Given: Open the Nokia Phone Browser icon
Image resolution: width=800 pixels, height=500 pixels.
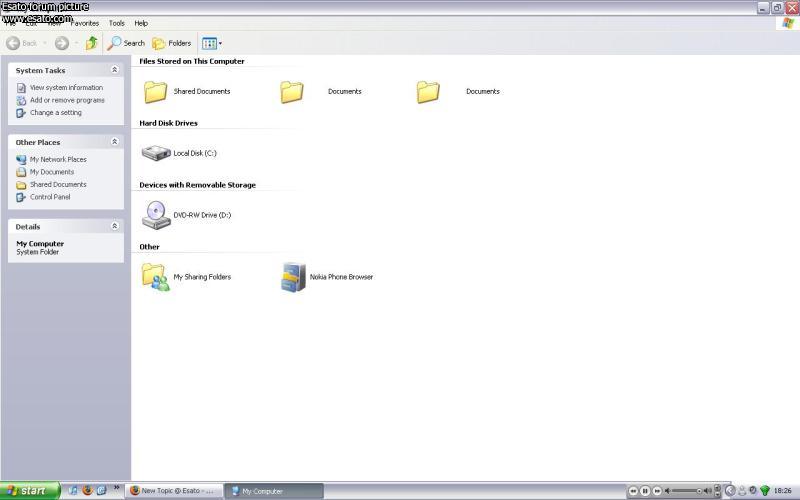Looking at the screenshot, I should (x=293, y=277).
